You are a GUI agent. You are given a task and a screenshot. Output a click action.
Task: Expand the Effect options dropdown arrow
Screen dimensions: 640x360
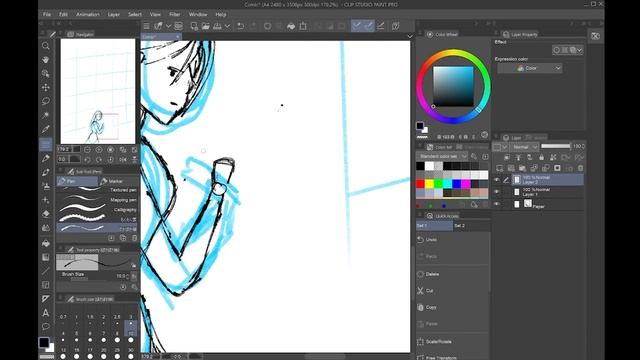[580, 50]
